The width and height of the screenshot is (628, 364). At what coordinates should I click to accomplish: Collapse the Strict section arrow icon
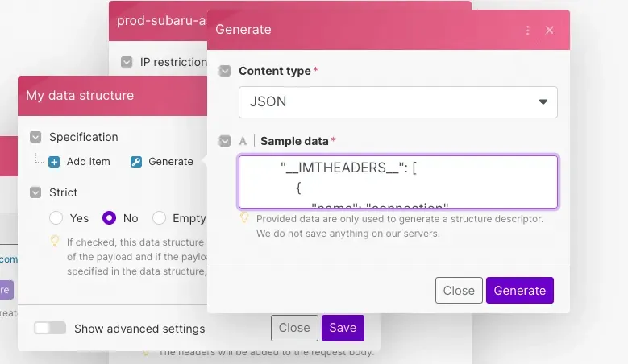pyautogui.click(x=35, y=192)
